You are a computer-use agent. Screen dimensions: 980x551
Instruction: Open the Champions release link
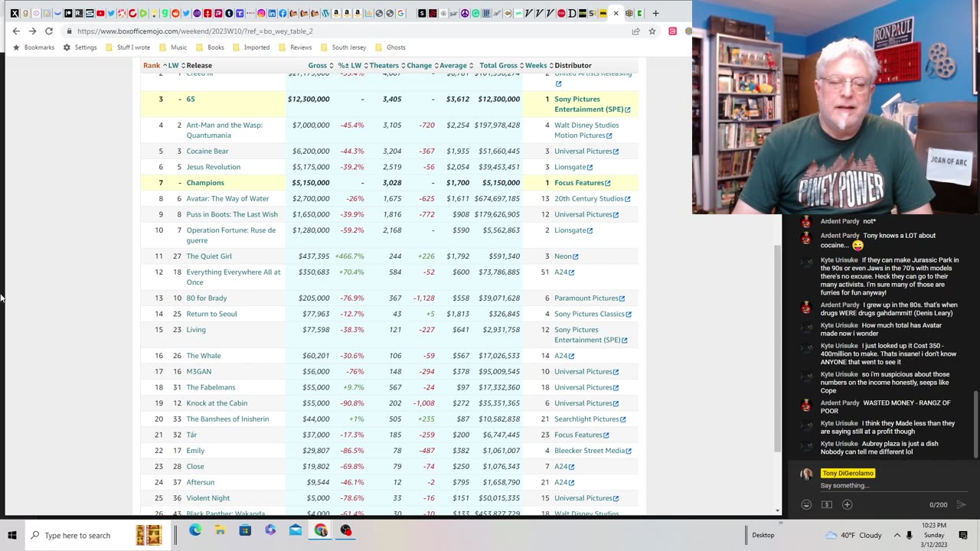205,183
